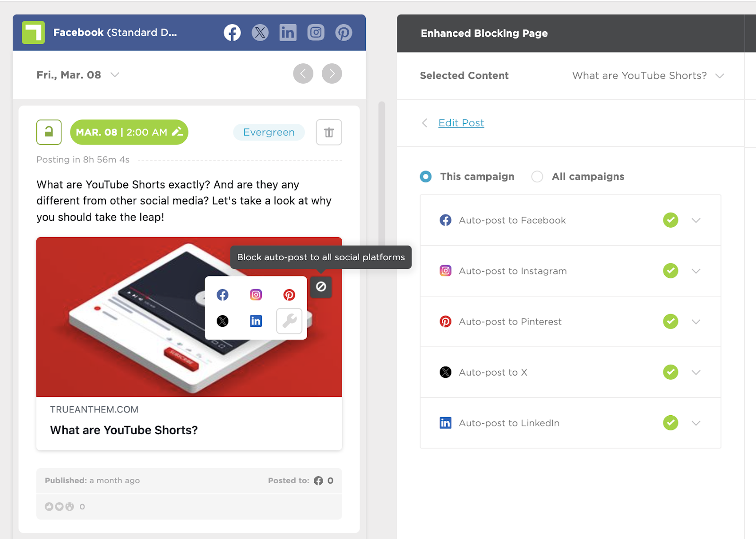Select the X icon in the blue header
This screenshot has width=756, height=539.
(260, 33)
